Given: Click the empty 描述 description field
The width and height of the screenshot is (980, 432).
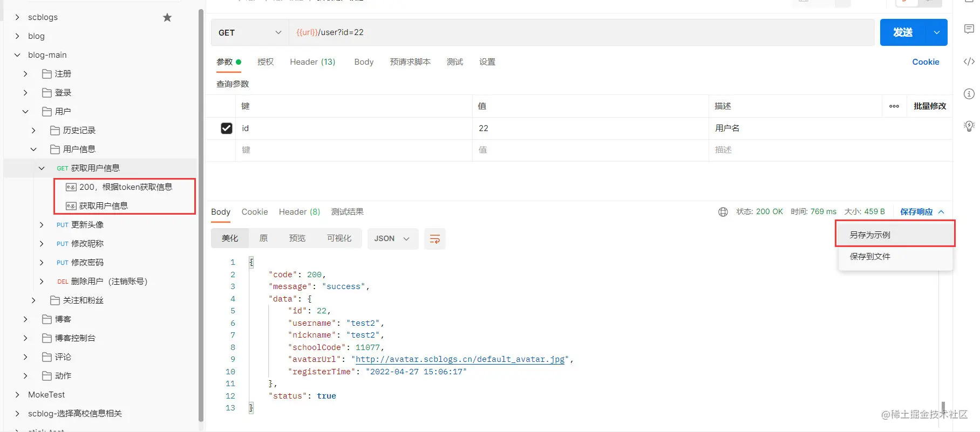Looking at the screenshot, I should coord(830,150).
